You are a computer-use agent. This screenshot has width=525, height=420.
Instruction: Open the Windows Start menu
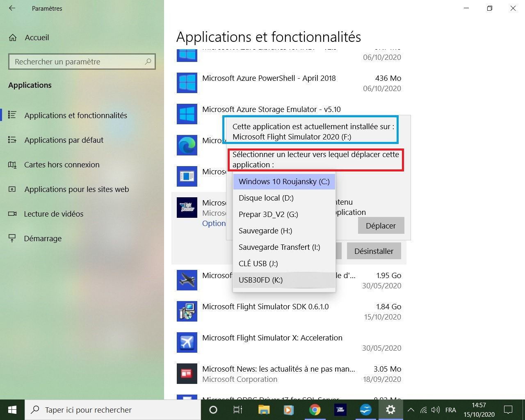(12, 410)
